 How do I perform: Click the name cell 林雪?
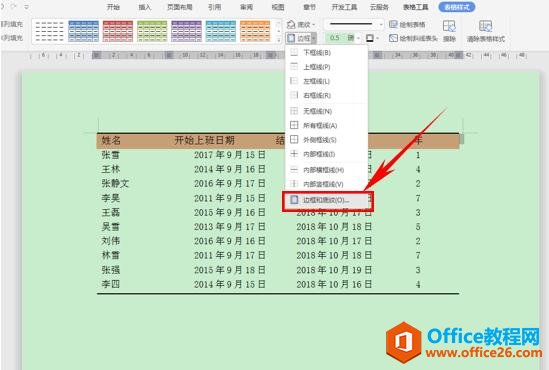(111, 256)
